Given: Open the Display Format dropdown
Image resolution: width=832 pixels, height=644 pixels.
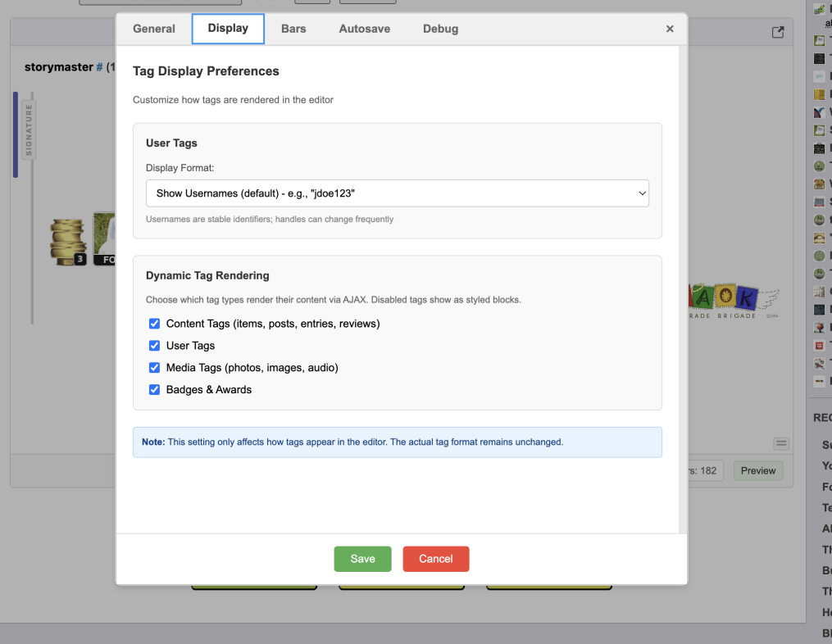Looking at the screenshot, I should coord(398,193).
